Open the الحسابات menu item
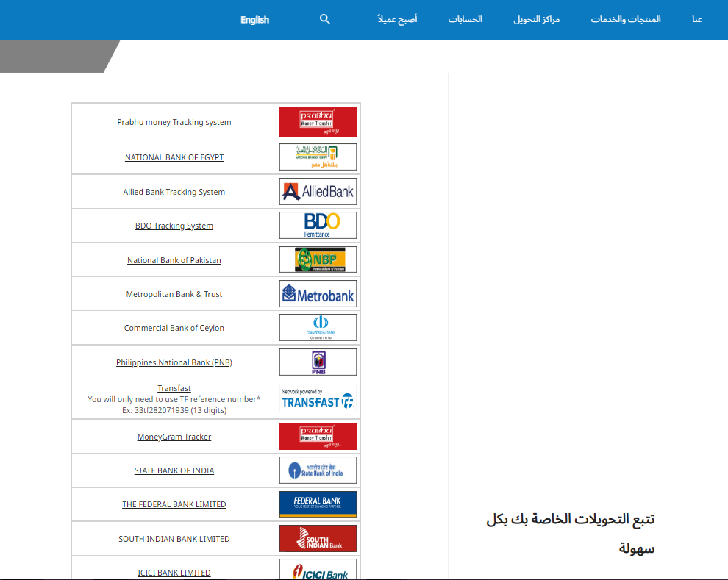This screenshot has height=580, width=728. point(465,19)
